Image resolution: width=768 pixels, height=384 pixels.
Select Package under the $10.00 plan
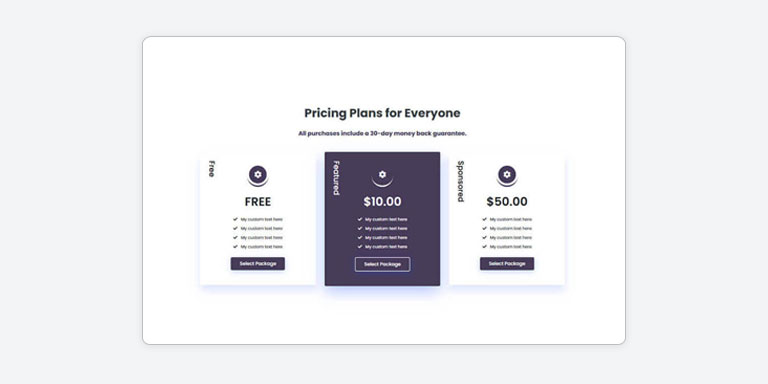tap(383, 264)
